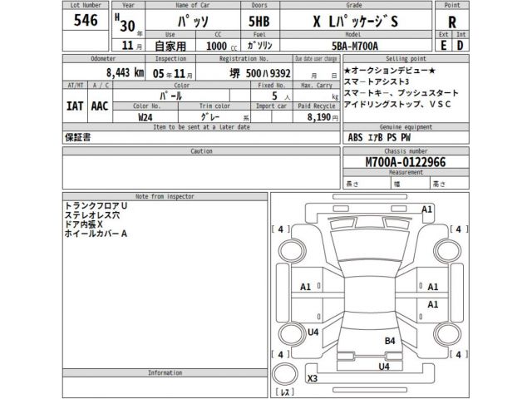Select registration number 堺 500ハ9392
Screen dimensions: 532x399
[260, 73]
